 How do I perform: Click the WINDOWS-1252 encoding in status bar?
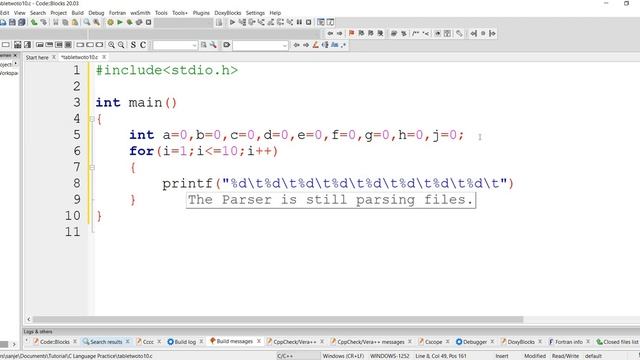[390, 356]
